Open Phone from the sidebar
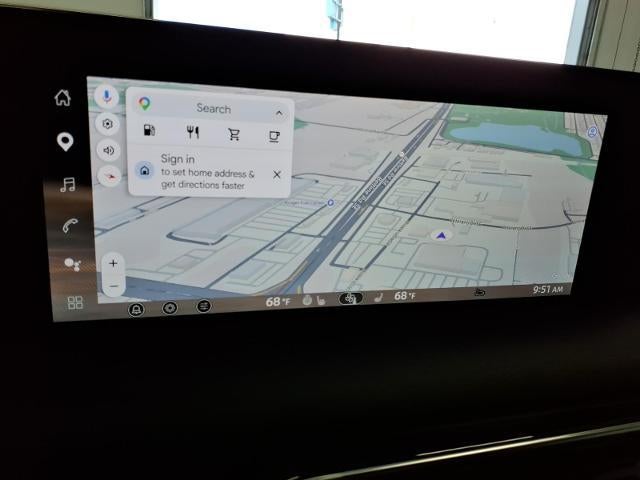The width and height of the screenshot is (640, 480). tap(70, 225)
